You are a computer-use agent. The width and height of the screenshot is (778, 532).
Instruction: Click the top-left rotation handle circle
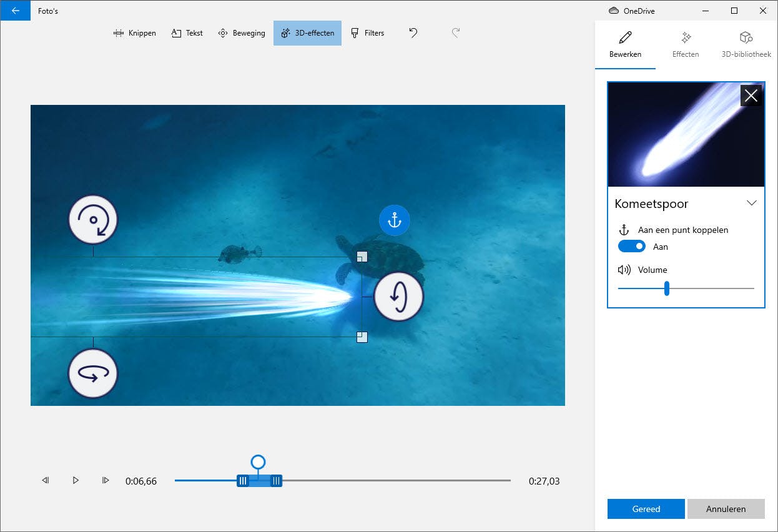coord(93,220)
